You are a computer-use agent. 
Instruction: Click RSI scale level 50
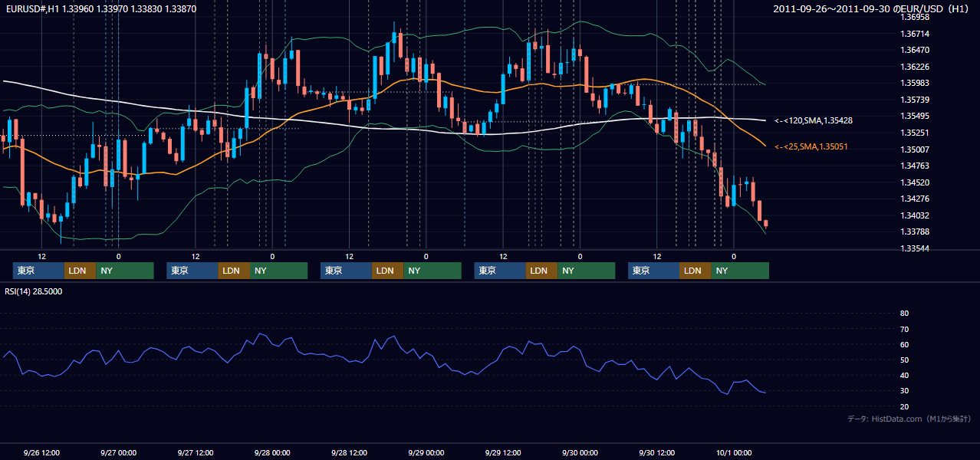click(x=904, y=360)
